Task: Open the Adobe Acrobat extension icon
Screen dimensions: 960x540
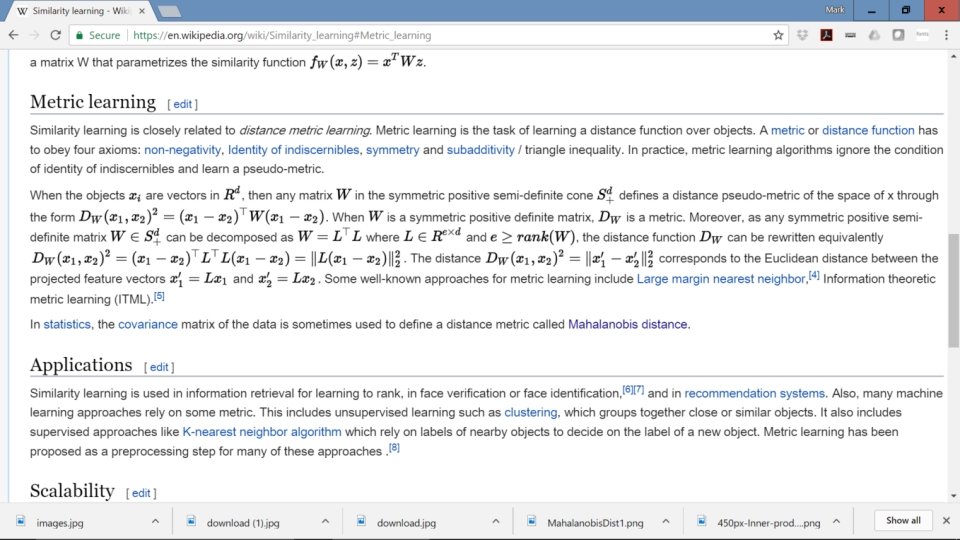Action: (826, 36)
